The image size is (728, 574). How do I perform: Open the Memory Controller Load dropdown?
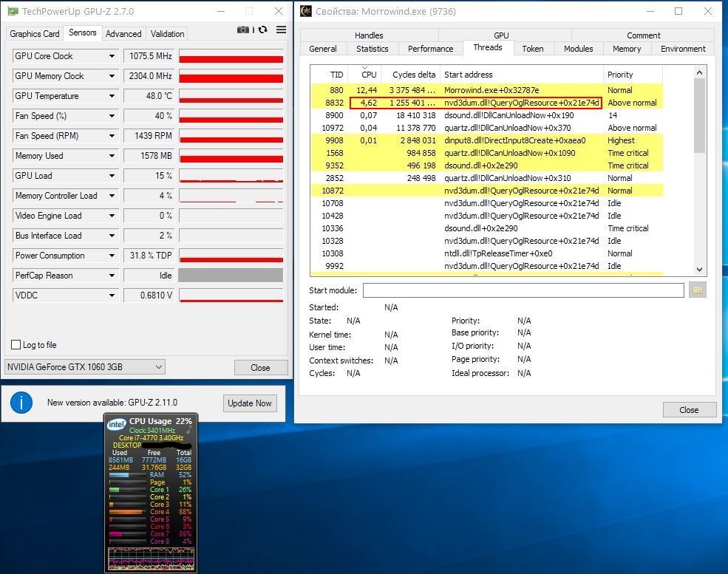(112, 196)
